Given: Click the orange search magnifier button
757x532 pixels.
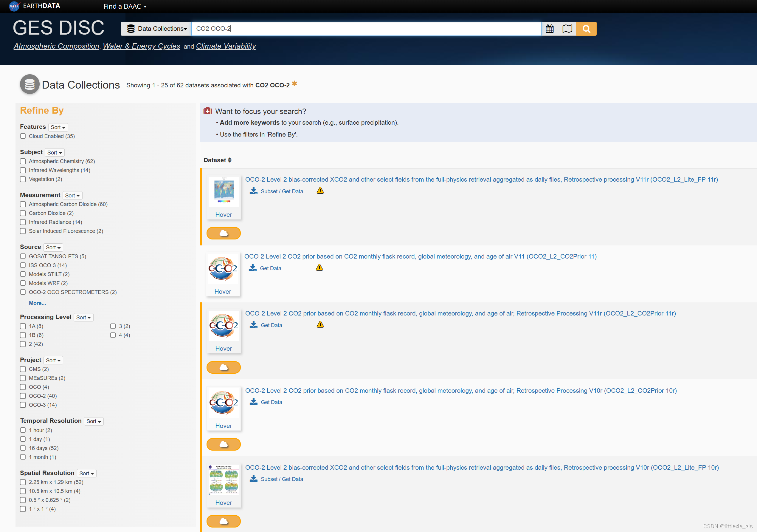Looking at the screenshot, I should click(x=586, y=29).
